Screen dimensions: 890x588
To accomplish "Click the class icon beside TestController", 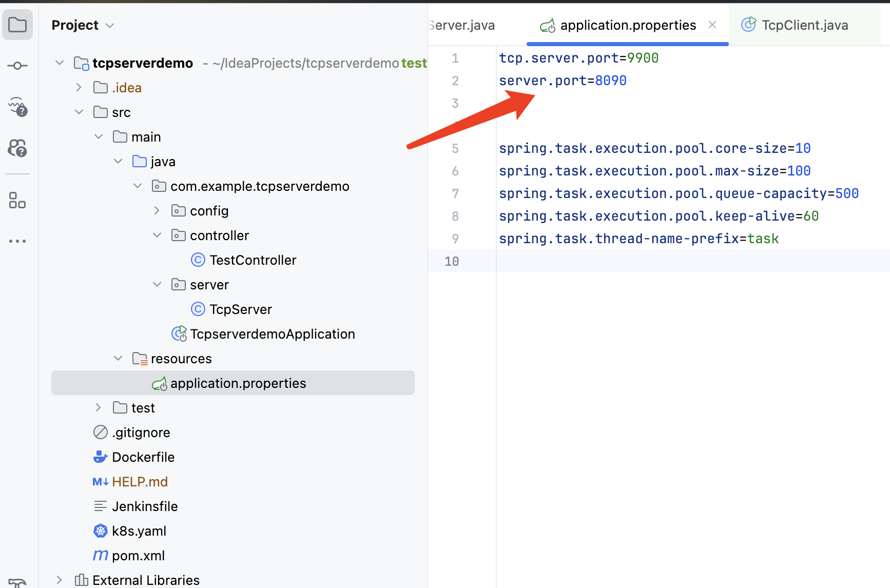I will coord(198,260).
